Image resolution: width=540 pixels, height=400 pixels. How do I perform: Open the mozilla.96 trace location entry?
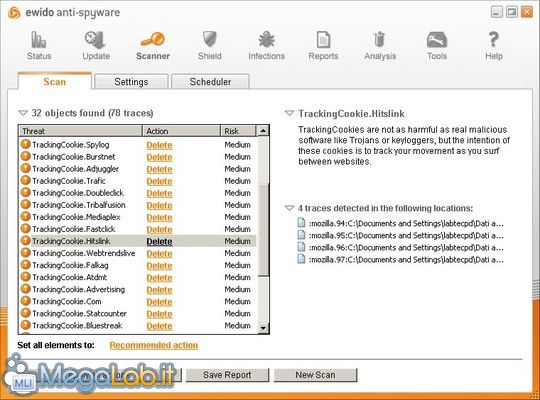[x=401, y=247]
